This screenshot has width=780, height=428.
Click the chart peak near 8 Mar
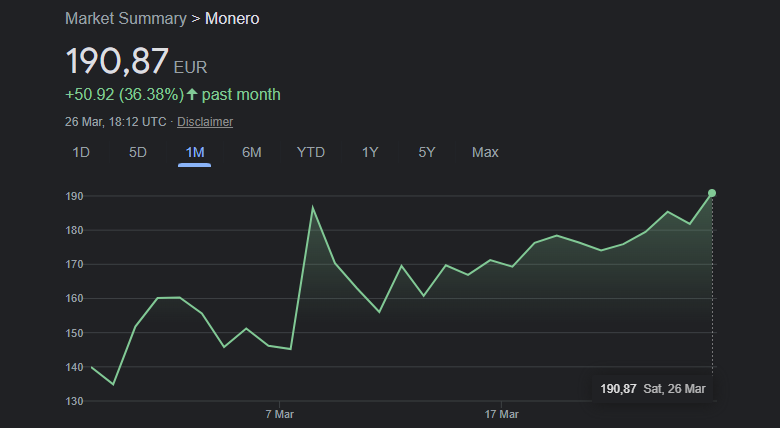(x=312, y=207)
